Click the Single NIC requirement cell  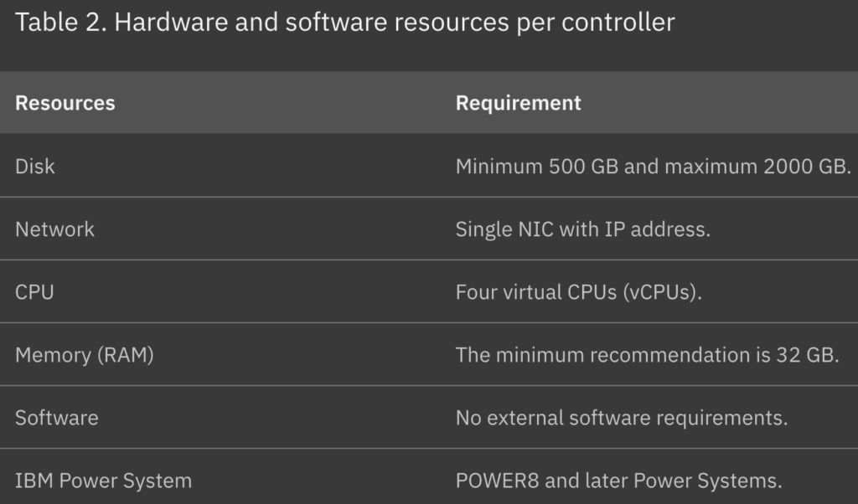pyautogui.click(x=583, y=229)
